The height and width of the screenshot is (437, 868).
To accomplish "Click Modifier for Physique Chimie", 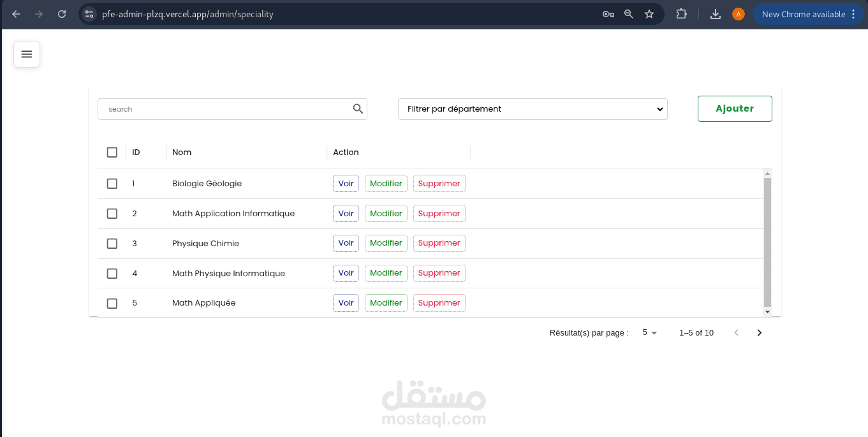I will pyautogui.click(x=386, y=243).
